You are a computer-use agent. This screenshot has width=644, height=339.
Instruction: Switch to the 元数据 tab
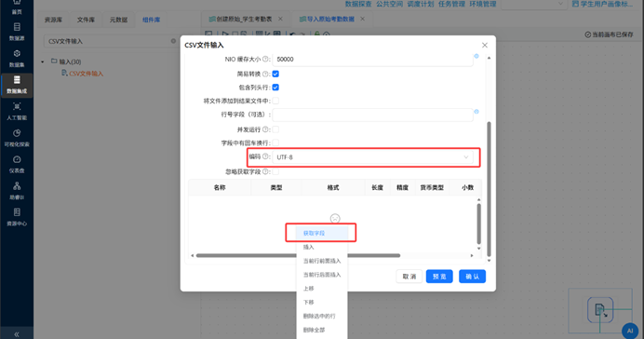[118, 20]
